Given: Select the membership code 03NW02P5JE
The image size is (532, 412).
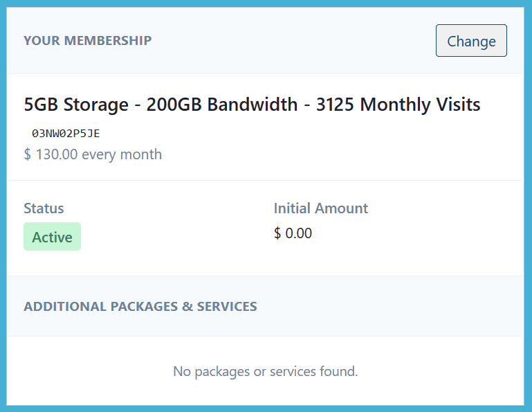Looking at the screenshot, I should (66, 134).
